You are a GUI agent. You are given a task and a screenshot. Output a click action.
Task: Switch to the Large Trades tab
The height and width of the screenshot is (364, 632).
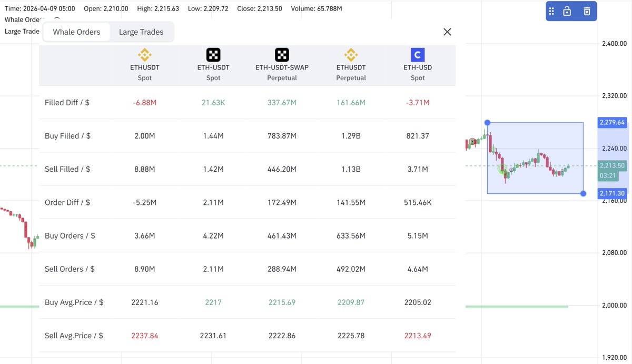tap(141, 32)
